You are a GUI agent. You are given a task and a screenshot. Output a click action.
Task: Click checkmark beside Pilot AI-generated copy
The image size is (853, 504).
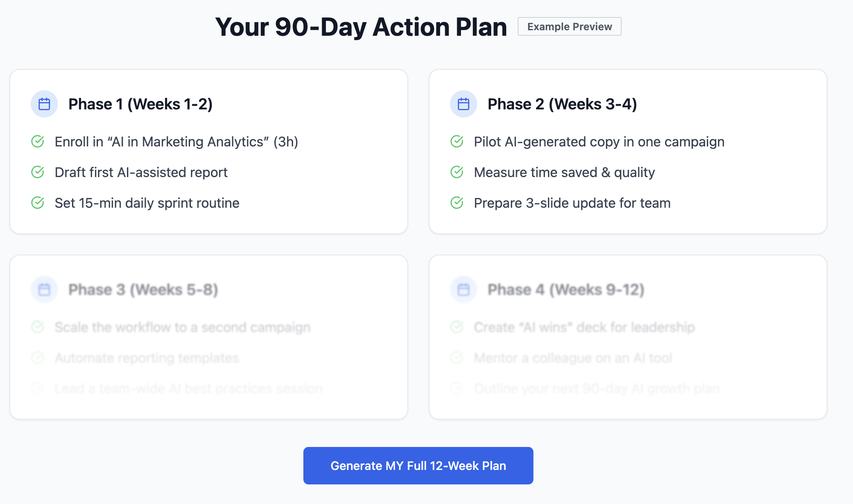tap(457, 141)
